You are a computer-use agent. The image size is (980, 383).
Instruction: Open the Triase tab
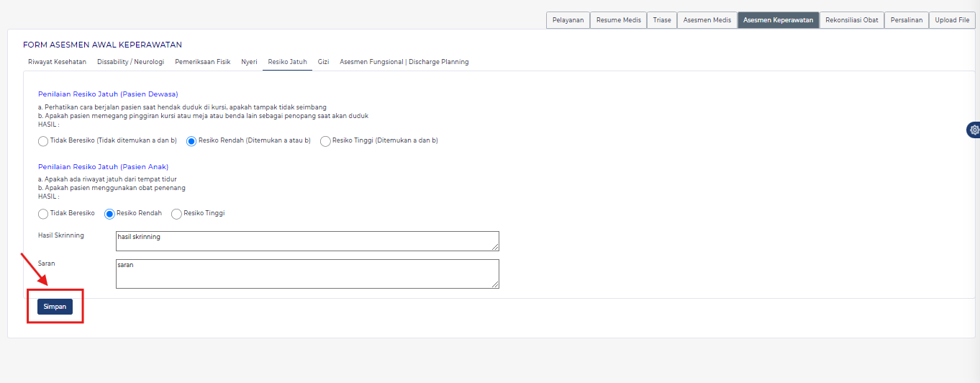[x=662, y=20]
